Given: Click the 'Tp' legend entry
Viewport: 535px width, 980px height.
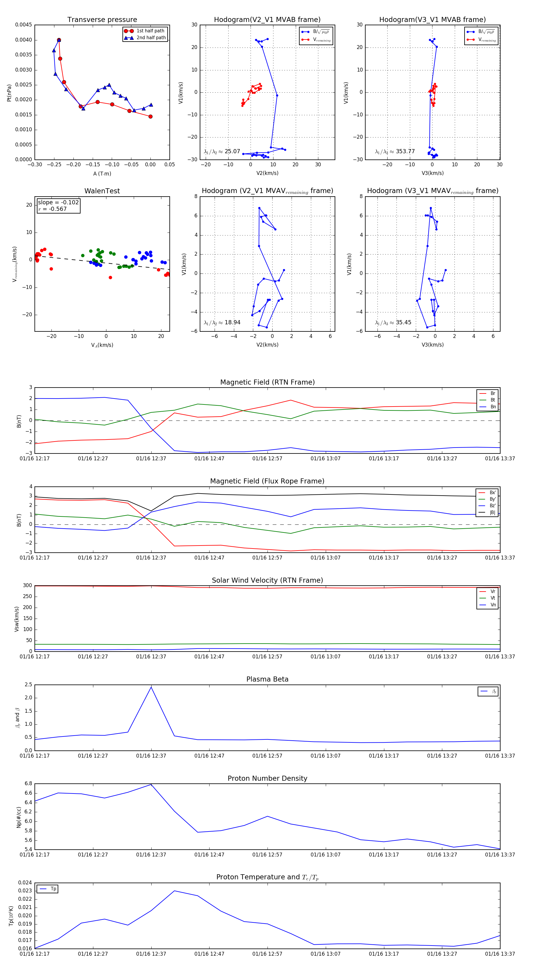Looking at the screenshot, I should click(48, 889).
